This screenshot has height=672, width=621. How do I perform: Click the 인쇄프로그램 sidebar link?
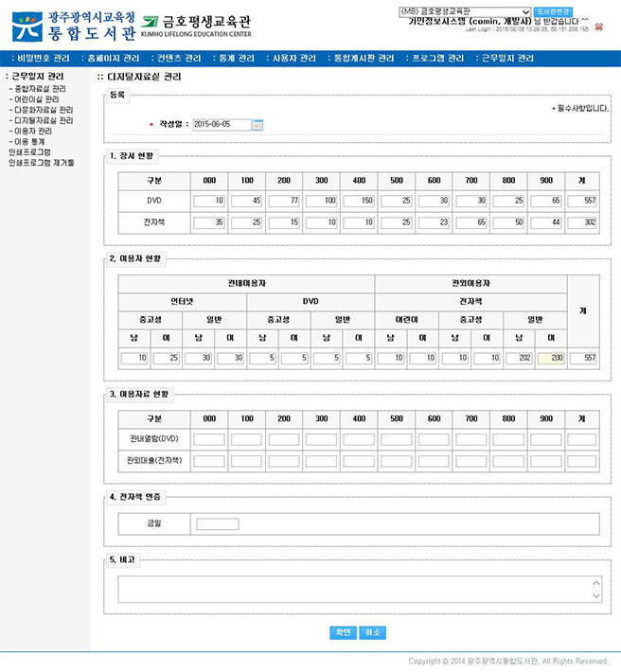pyautogui.click(x=29, y=152)
